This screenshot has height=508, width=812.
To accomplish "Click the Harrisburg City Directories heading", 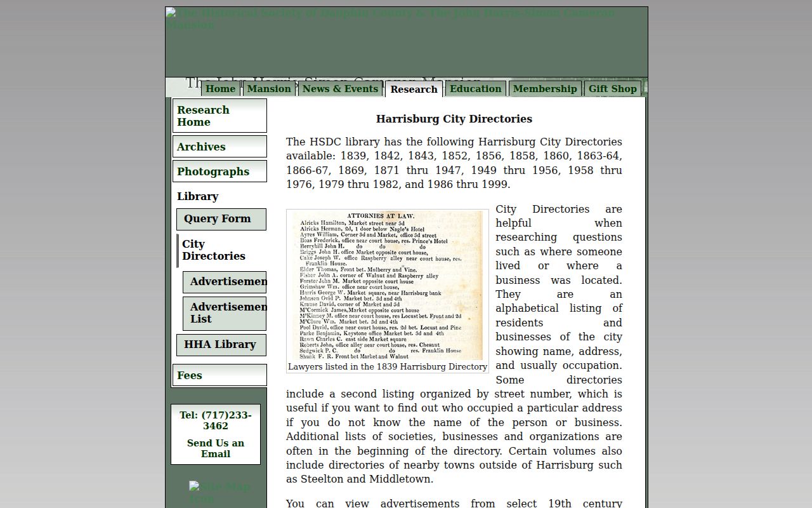I will coord(454,119).
